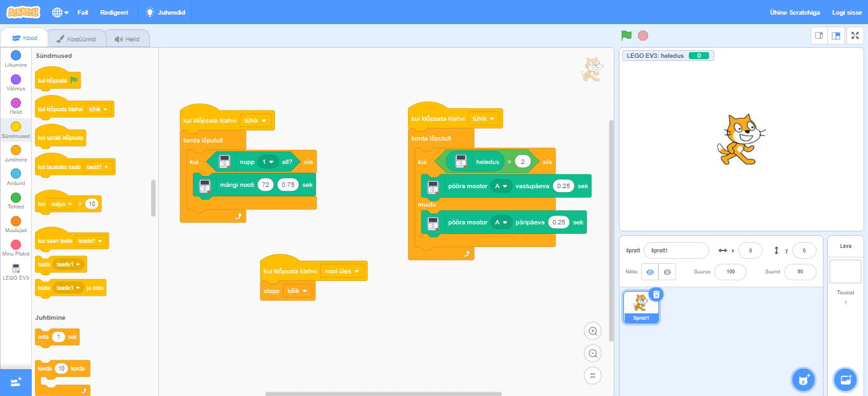The image size is (868, 396).
Task: Open the nupp '1' port dropdown
Action: tap(268, 161)
